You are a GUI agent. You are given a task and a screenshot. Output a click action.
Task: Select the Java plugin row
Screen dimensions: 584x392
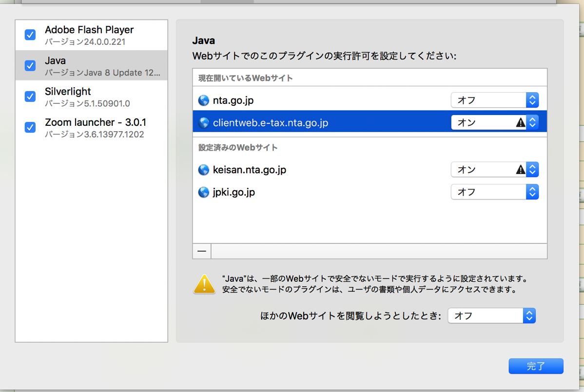(x=92, y=66)
